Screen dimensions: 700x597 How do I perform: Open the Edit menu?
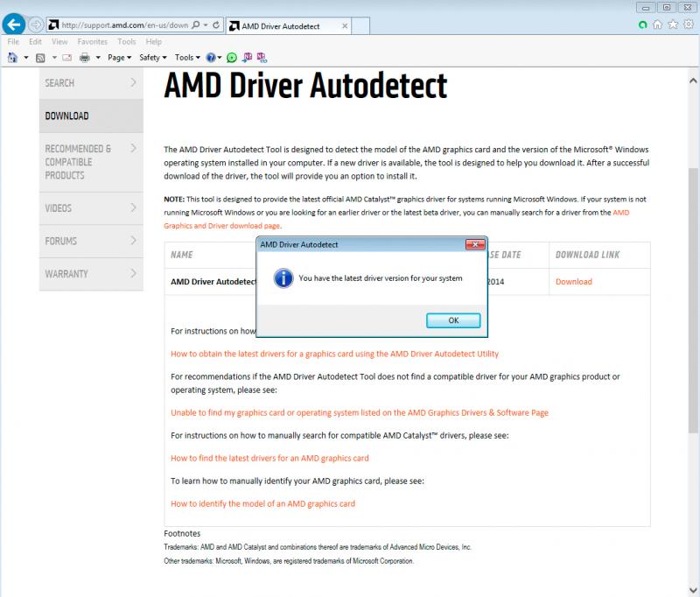click(x=35, y=41)
